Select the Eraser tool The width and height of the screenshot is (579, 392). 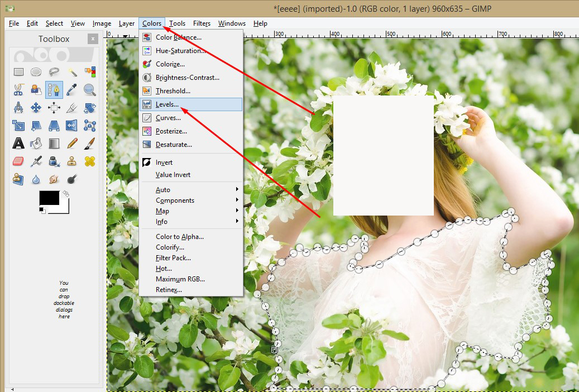pos(19,161)
